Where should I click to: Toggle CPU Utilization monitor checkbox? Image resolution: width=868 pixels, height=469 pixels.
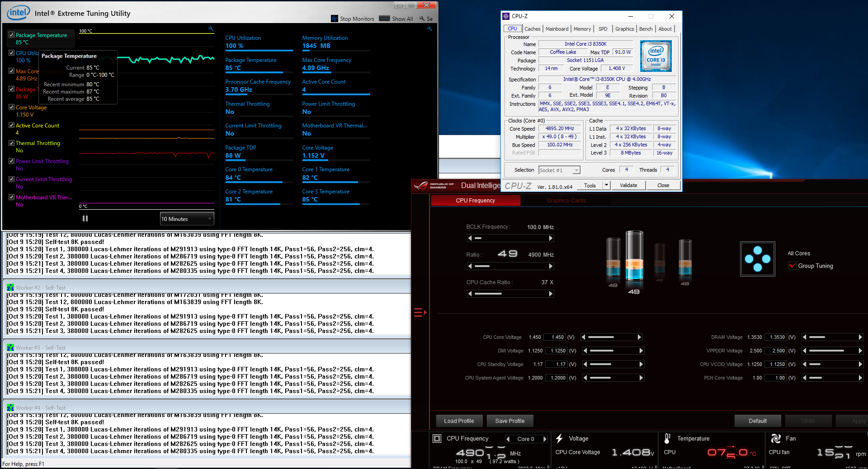coord(12,53)
